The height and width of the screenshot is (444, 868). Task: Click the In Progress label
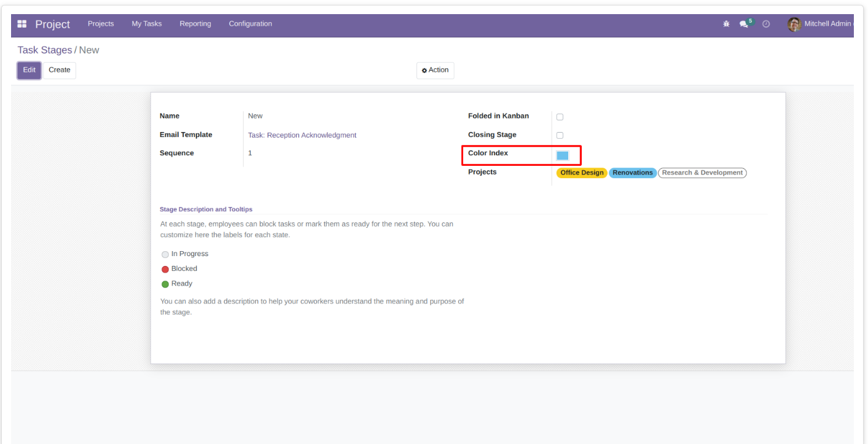(190, 254)
